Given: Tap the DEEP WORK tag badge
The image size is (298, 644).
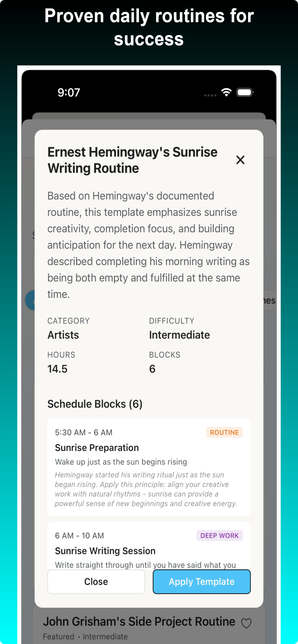Looking at the screenshot, I should [219, 536].
